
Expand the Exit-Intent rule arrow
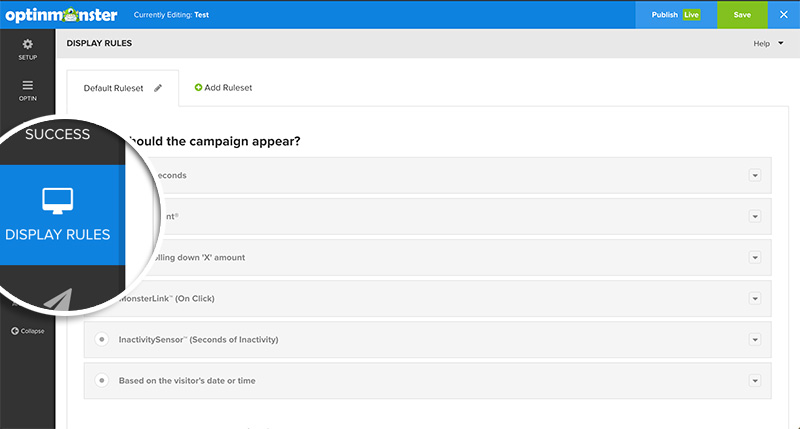[x=755, y=216]
